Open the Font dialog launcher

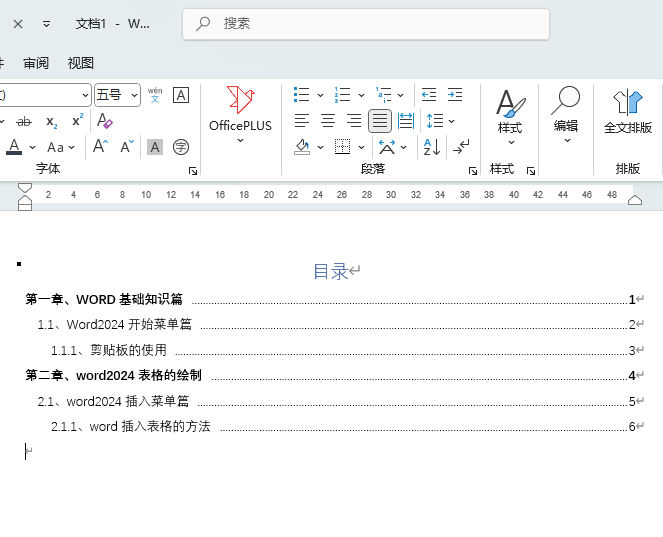click(x=193, y=171)
